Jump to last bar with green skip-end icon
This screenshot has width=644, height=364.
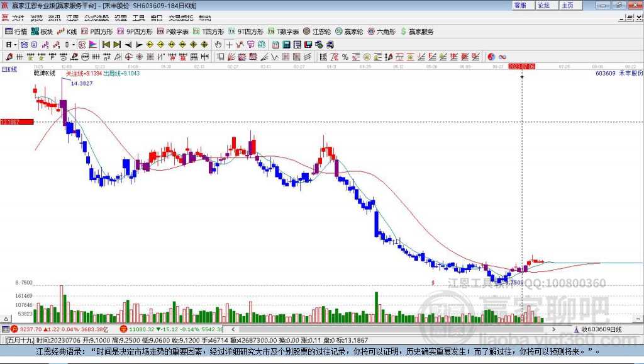pos(117,45)
